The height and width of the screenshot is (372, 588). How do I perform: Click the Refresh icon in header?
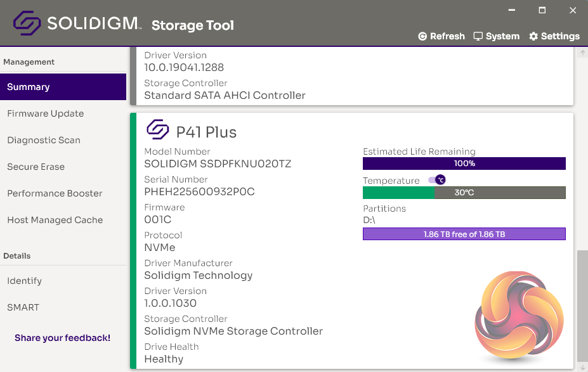tap(422, 37)
